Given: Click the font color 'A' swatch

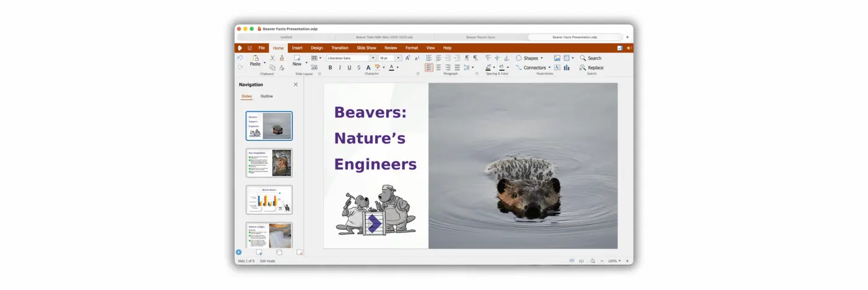Looking at the screenshot, I should [x=391, y=68].
